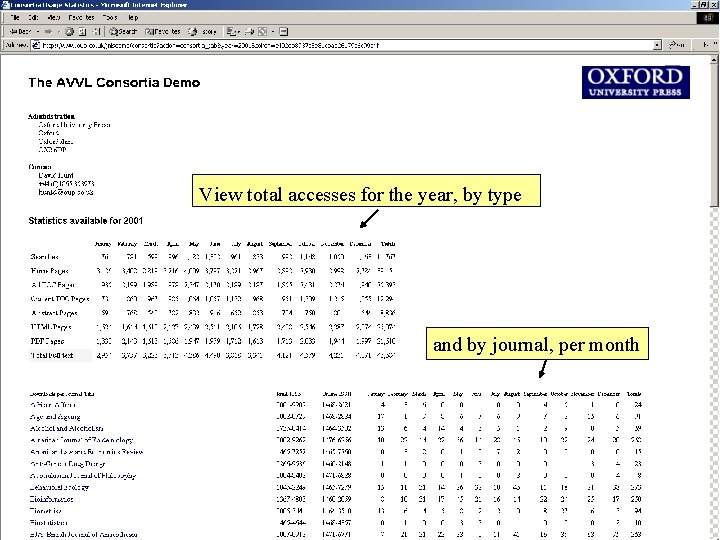Open the Favorites toolbar button

(163, 32)
